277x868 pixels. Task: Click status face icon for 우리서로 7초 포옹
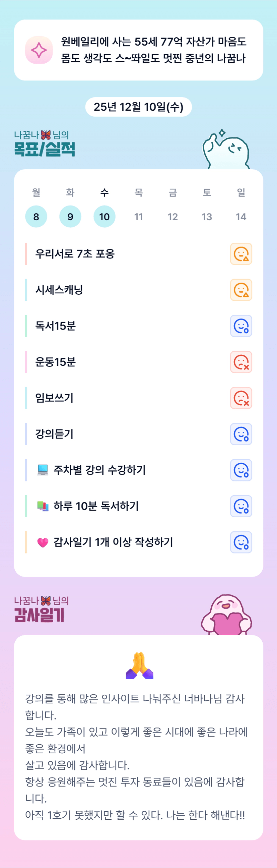tap(241, 254)
